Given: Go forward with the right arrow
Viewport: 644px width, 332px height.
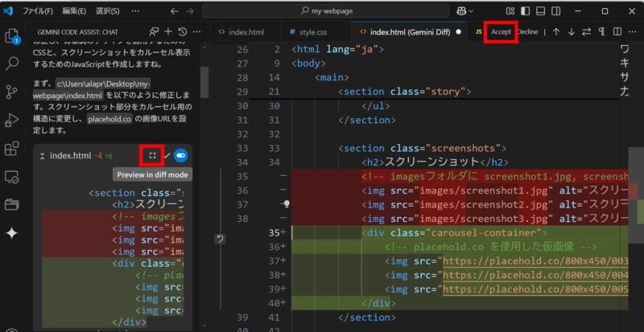Looking at the screenshot, I should [189, 11].
